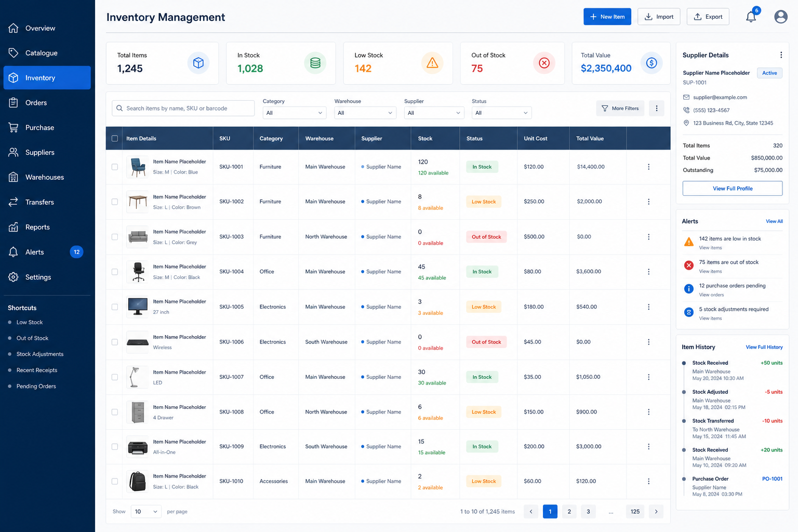
Task: Open the per page count dropdown
Action: click(146, 512)
